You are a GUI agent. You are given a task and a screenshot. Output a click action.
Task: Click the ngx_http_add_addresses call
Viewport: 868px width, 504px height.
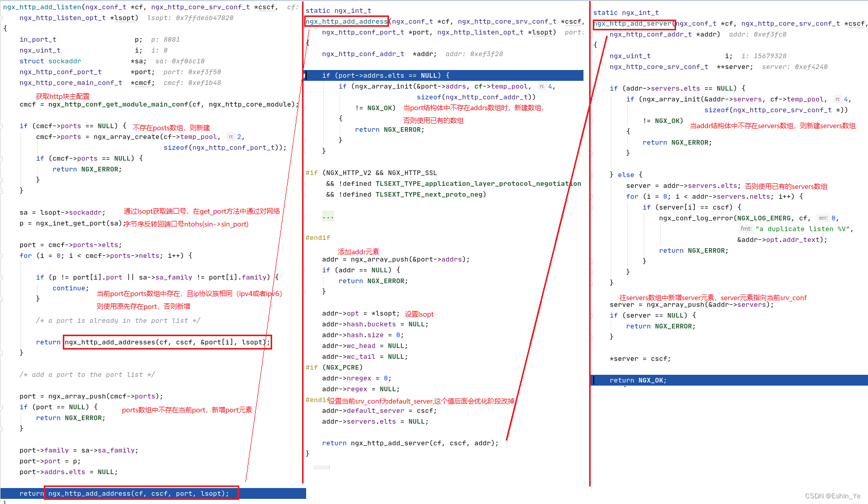(x=167, y=342)
